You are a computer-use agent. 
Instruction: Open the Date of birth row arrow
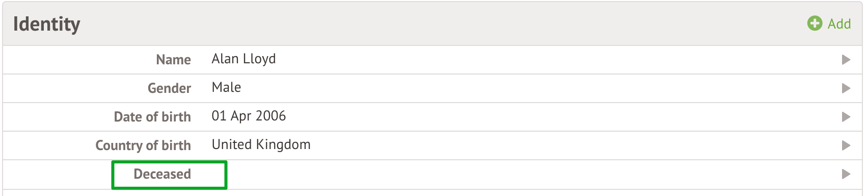tap(846, 117)
